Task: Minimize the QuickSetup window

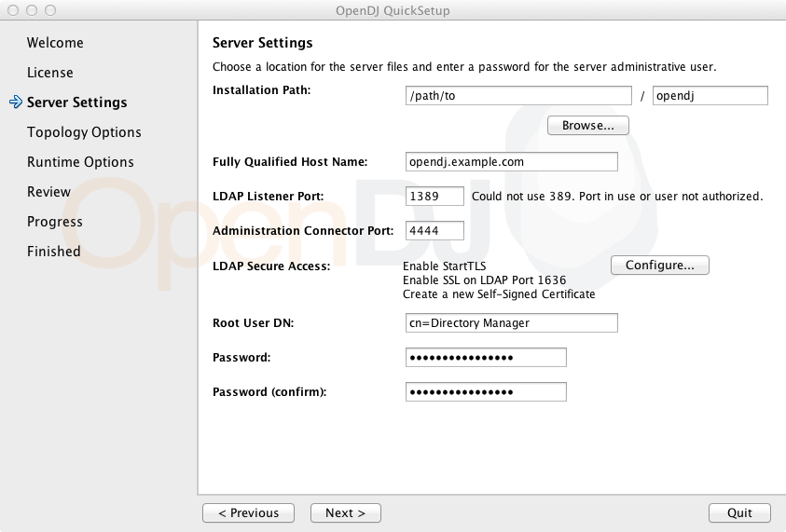Action: pos(32,10)
